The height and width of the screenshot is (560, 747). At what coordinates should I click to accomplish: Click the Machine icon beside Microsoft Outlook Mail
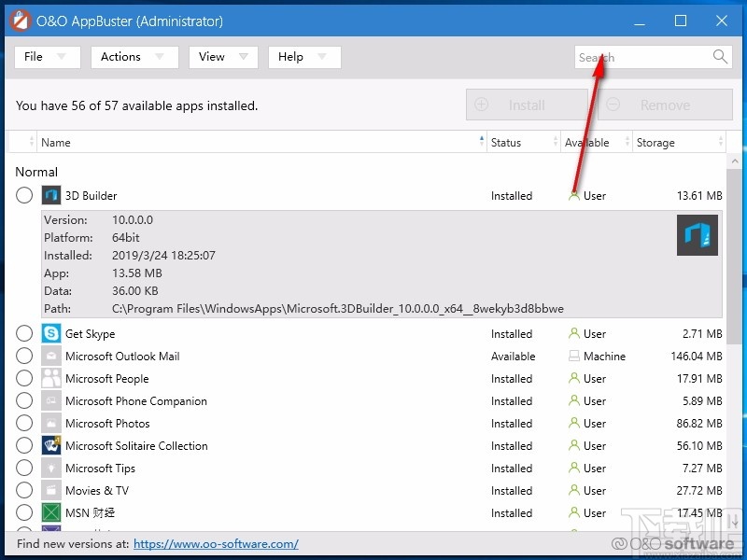pyautogui.click(x=573, y=356)
